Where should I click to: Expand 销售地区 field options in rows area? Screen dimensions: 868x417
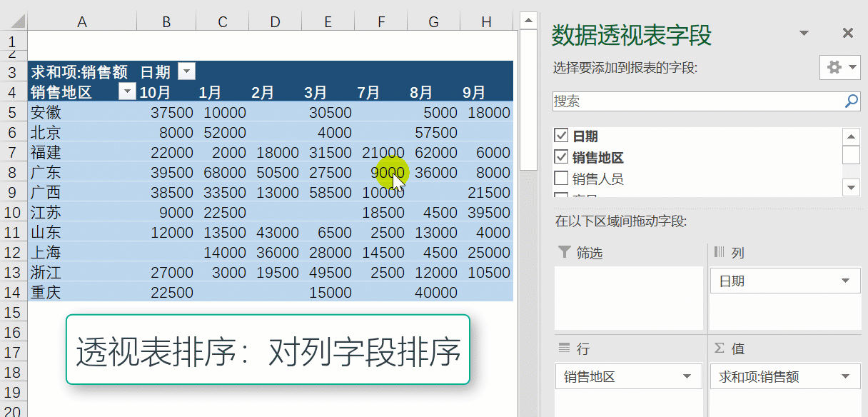tap(687, 377)
